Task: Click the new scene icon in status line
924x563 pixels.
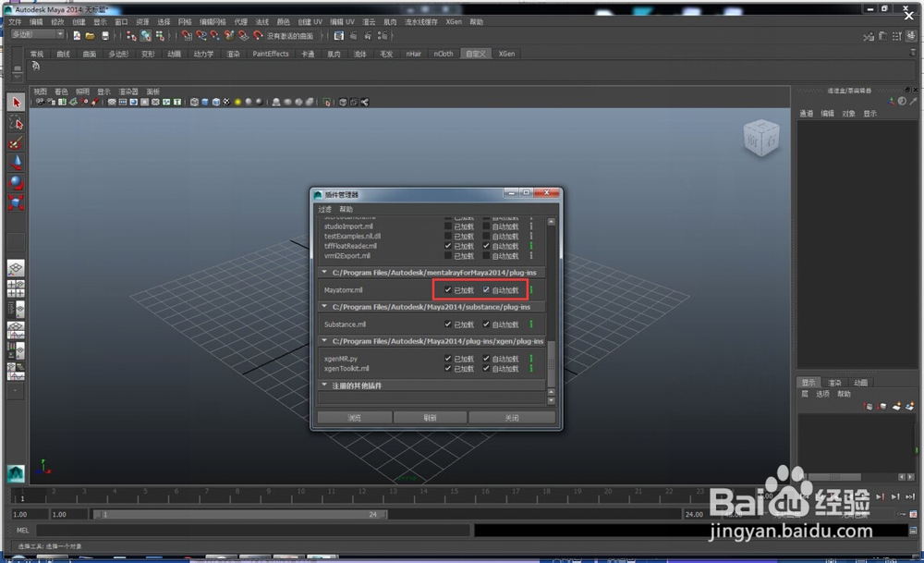Action: click(x=77, y=36)
